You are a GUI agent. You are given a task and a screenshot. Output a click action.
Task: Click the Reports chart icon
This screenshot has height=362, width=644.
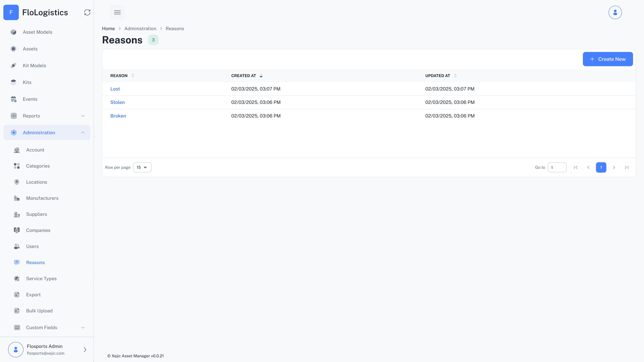[x=13, y=116]
